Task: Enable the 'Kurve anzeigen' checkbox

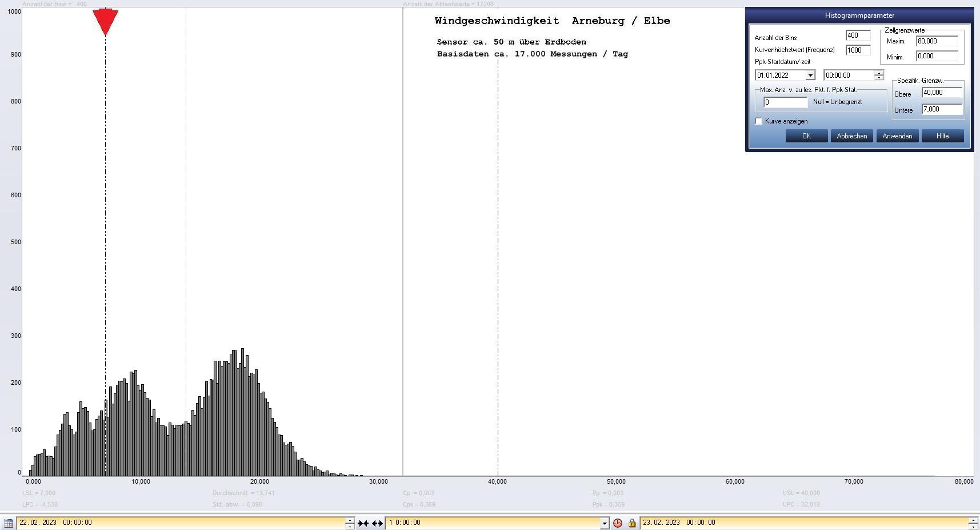Action: [759, 121]
